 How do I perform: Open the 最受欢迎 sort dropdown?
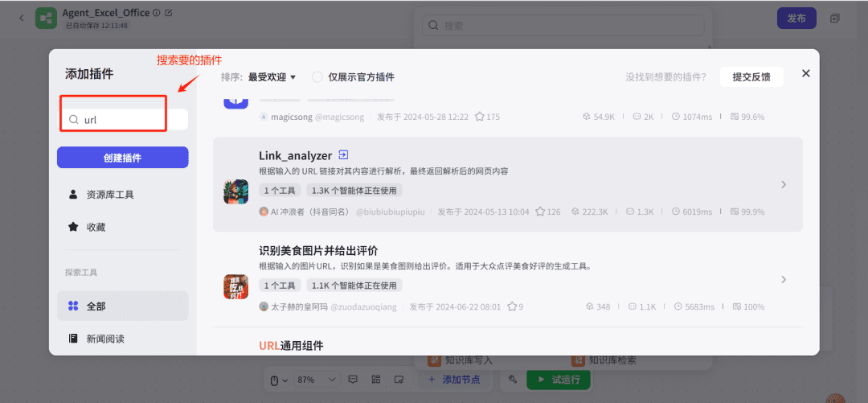tap(272, 77)
